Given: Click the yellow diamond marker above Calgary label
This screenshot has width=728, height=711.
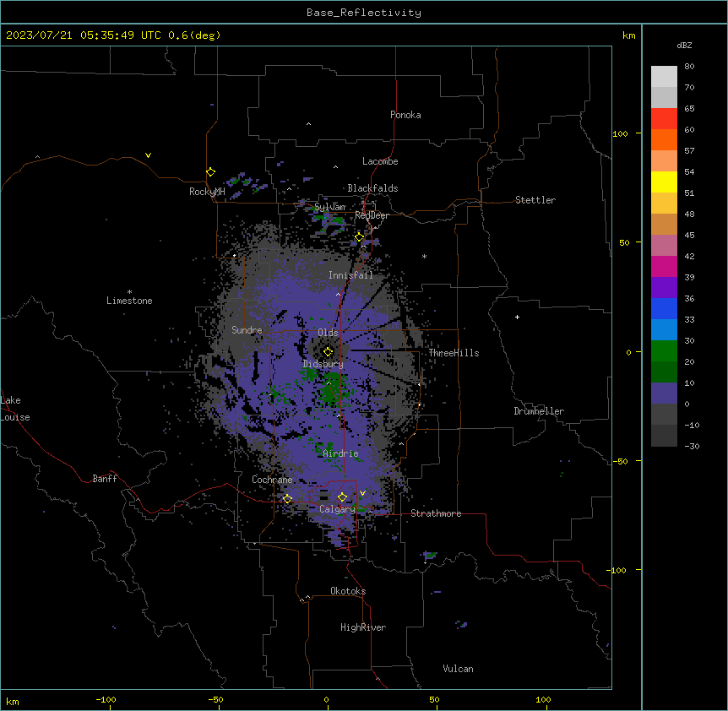Looking at the screenshot, I should click(x=342, y=497).
